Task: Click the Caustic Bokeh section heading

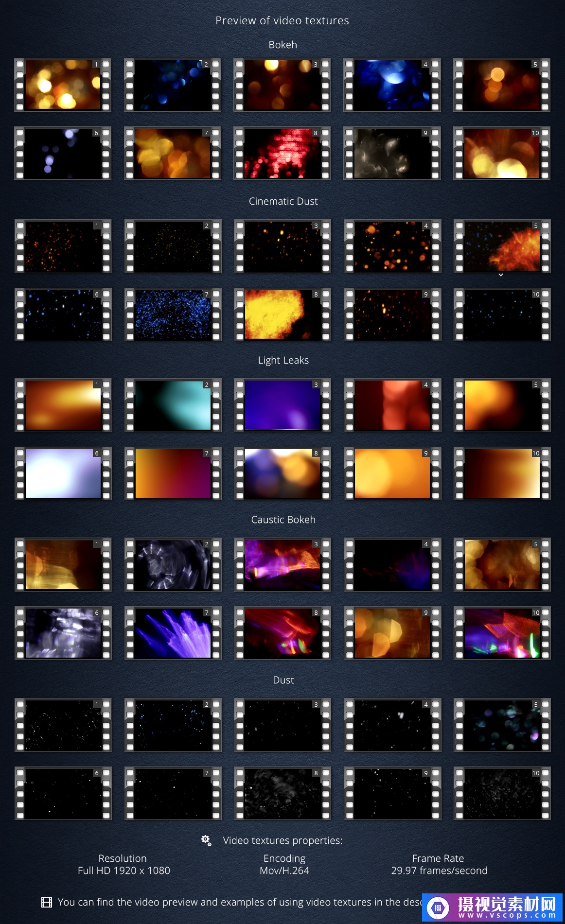Action: coord(283,520)
